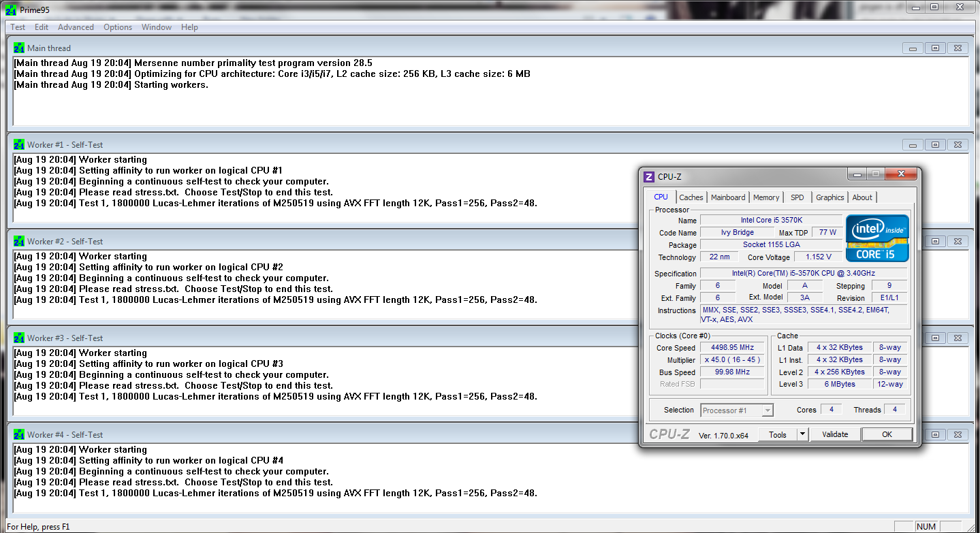Click the Tools button in CPU-Z
980x533 pixels.
click(778, 434)
